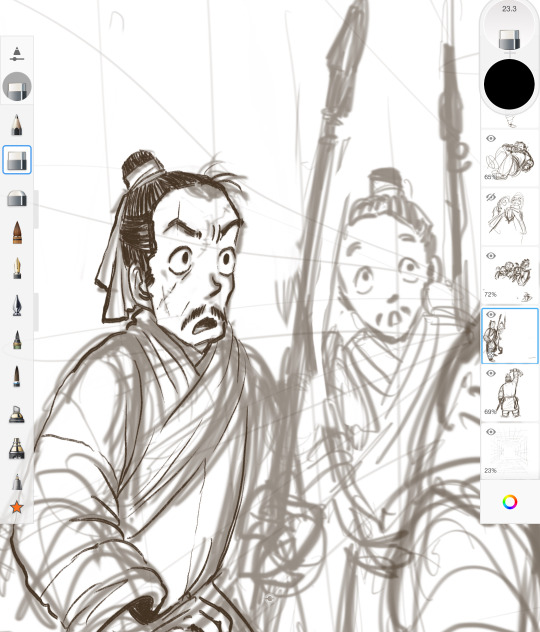Tap the brush size value 23.3
The height and width of the screenshot is (632, 540).
click(509, 8)
